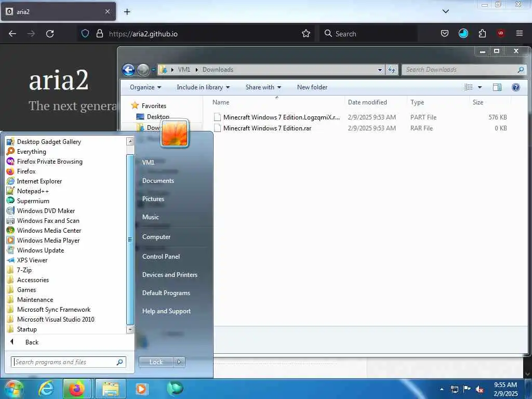Select Favorites in Explorer navigation pane
Screen dimensions: 532x399
[x=154, y=105]
